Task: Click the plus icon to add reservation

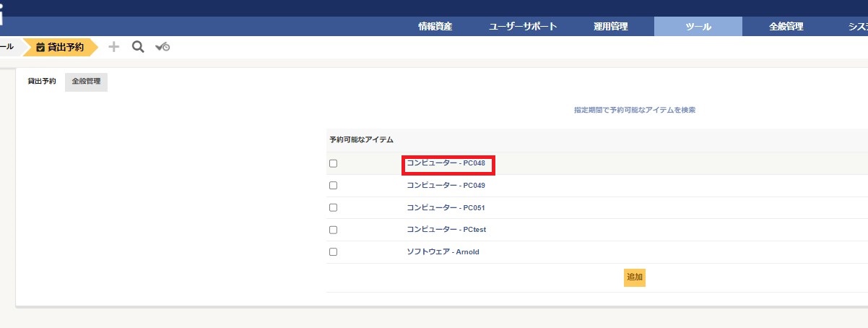Action: coord(113,47)
